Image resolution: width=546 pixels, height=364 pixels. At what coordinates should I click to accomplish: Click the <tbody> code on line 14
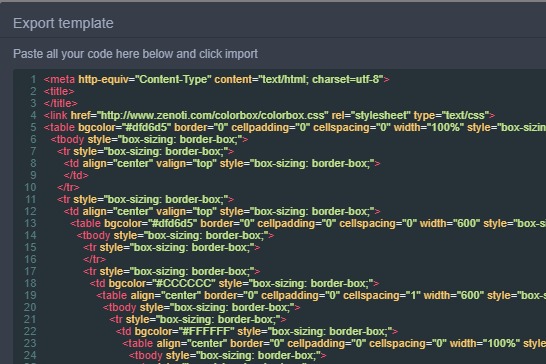click(176, 235)
